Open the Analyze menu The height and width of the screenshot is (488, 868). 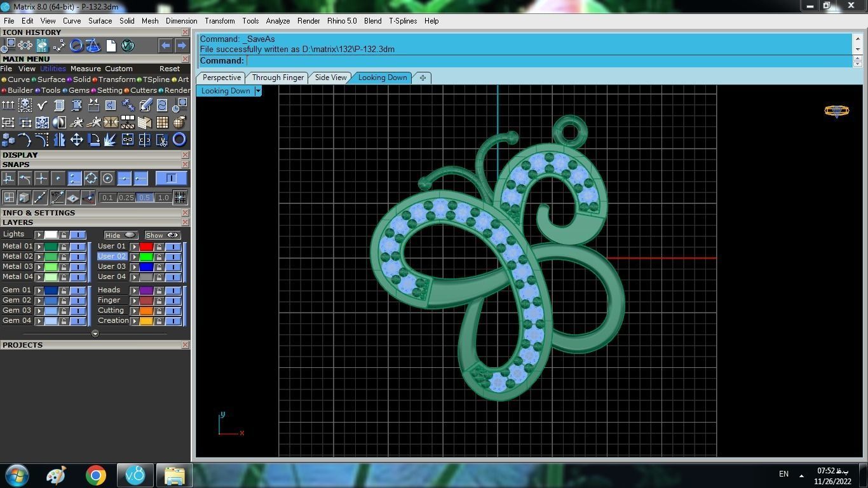click(278, 21)
